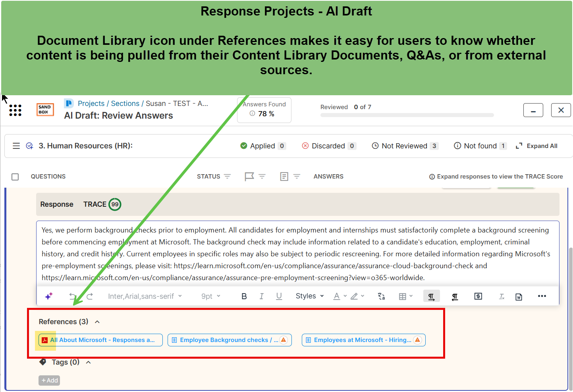The width and height of the screenshot is (573, 392).
Task: Open the font size dropdown
Action: coord(211,296)
